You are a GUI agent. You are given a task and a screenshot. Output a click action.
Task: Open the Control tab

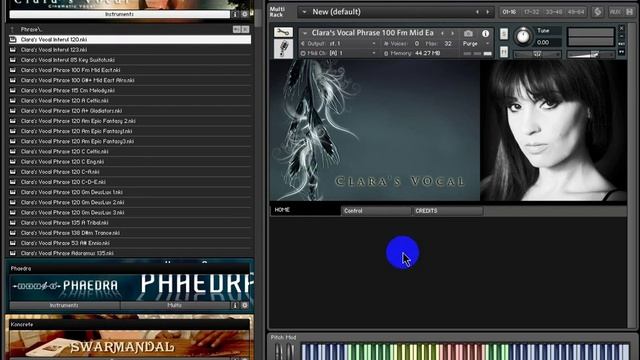376,211
